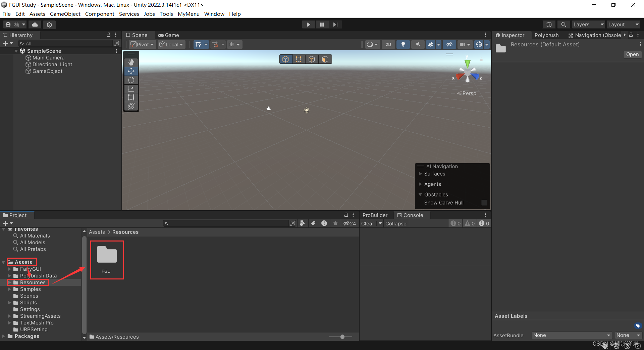Toggle console info messages filter
This screenshot has width=644, height=350.
tap(455, 223)
